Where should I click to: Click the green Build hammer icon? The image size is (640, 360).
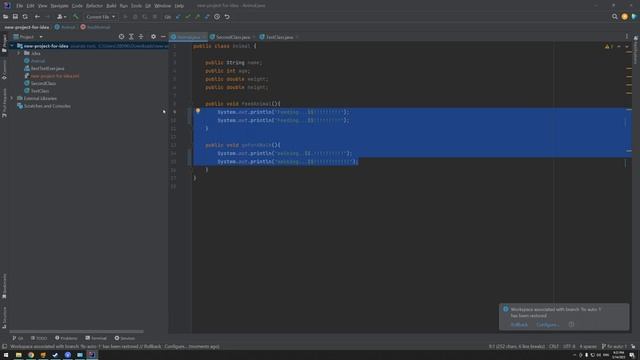pyautogui.click(x=76, y=17)
